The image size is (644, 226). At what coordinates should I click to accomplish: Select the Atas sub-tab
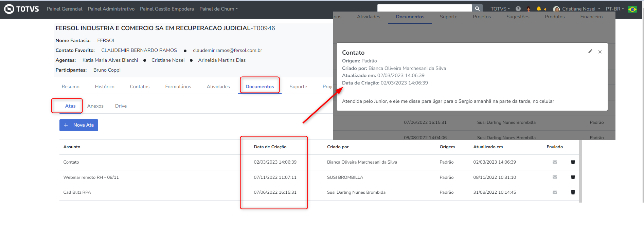[70, 106]
